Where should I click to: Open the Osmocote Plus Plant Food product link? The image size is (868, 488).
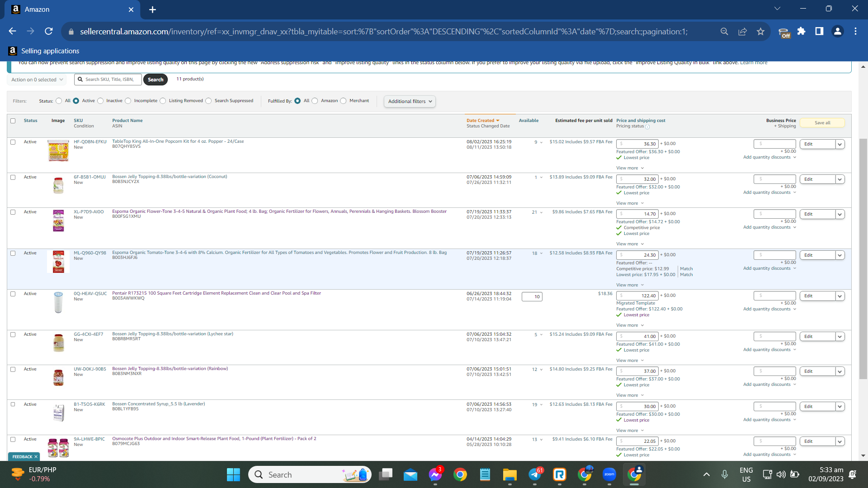point(214,439)
